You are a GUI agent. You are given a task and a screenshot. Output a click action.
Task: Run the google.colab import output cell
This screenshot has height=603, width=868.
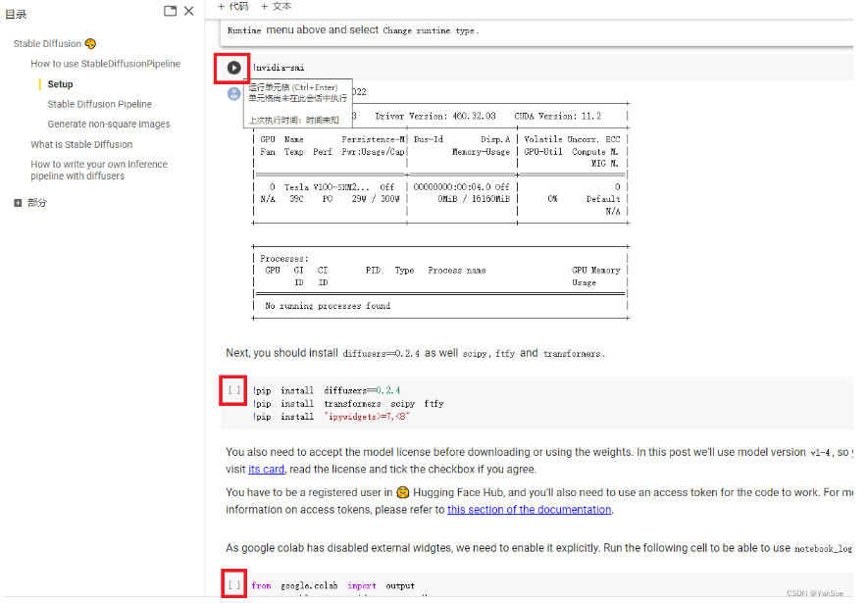click(x=234, y=584)
